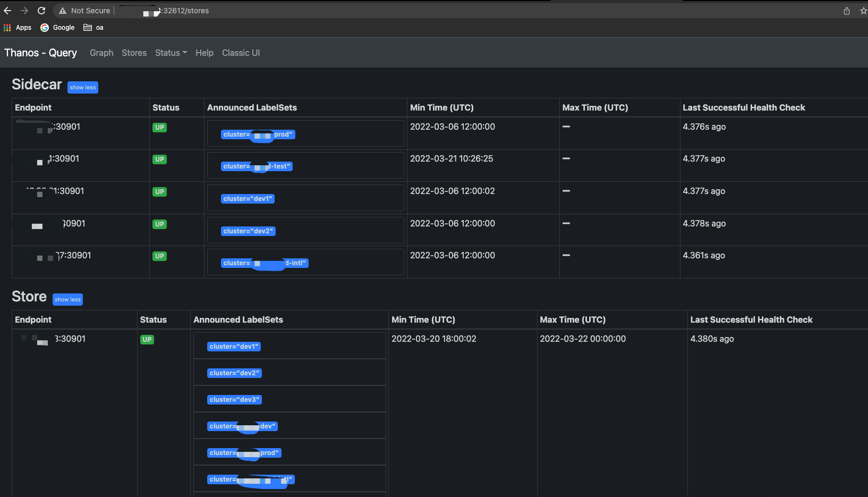This screenshot has height=497, width=868.
Task: Click the Sidecar heading
Action: tap(37, 85)
